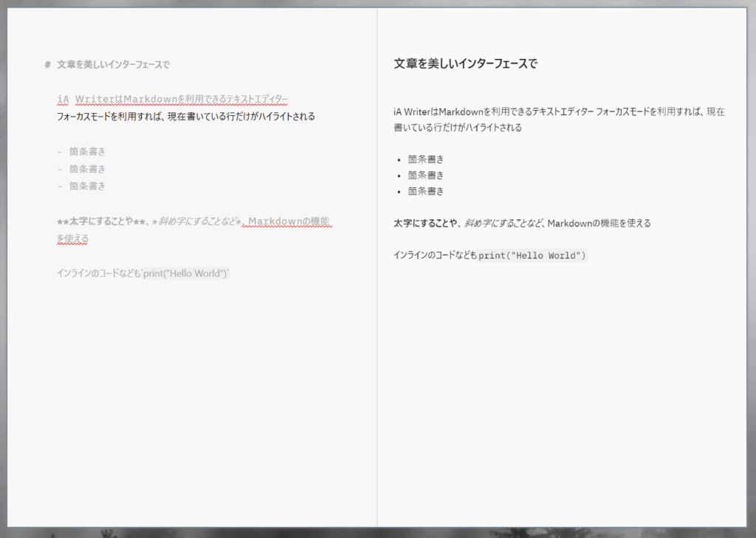Viewport: 756px width, 538px height.
Task: Click the third '- 箇条書き' editor line
Action: point(81,185)
